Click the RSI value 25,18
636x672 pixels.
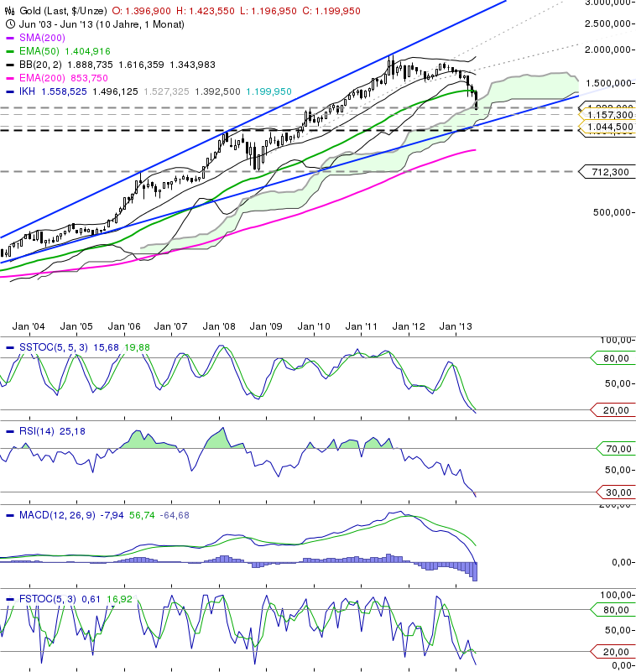[72, 431]
